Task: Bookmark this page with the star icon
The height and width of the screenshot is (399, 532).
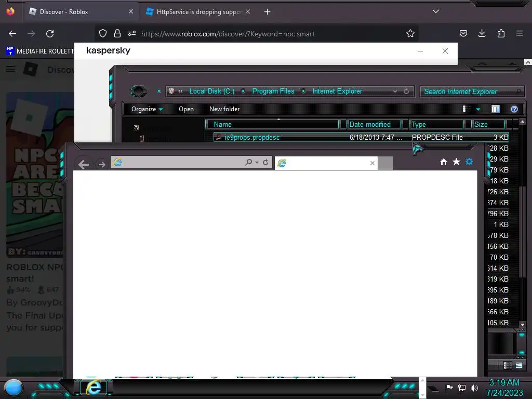Action: coord(410,33)
